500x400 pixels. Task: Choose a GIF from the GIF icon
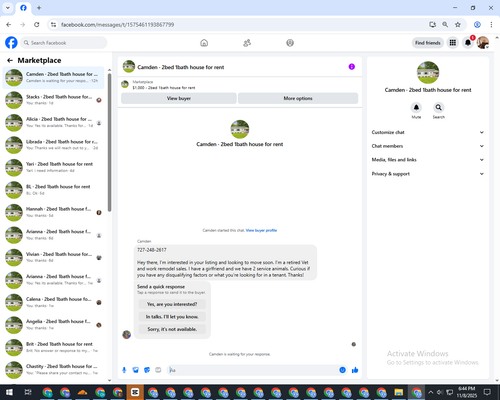[158, 370]
